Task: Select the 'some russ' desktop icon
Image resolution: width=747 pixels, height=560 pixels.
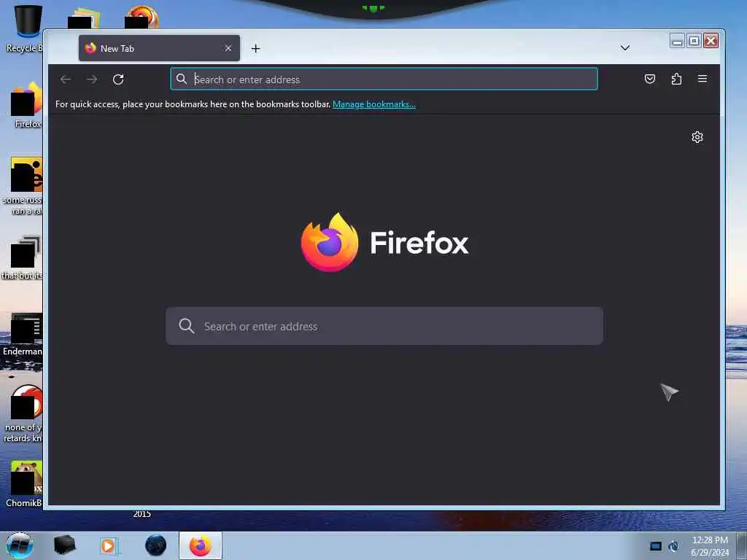Action: 24,186
